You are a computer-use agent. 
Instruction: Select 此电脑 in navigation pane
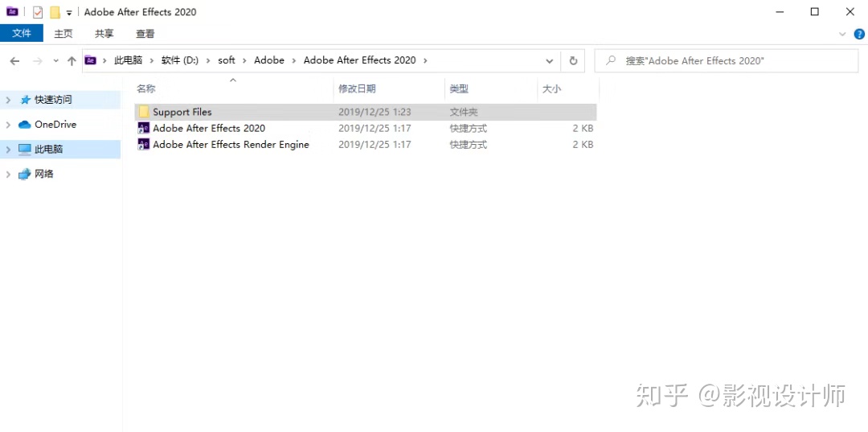click(49, 150)
